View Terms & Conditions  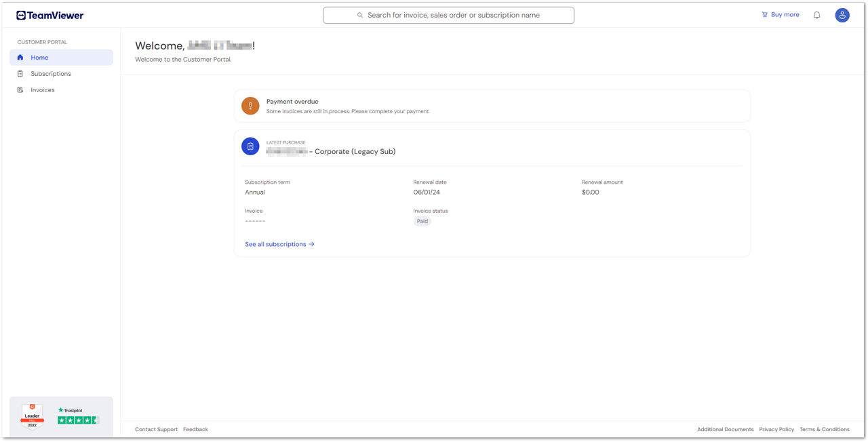[x=824, y=429]
